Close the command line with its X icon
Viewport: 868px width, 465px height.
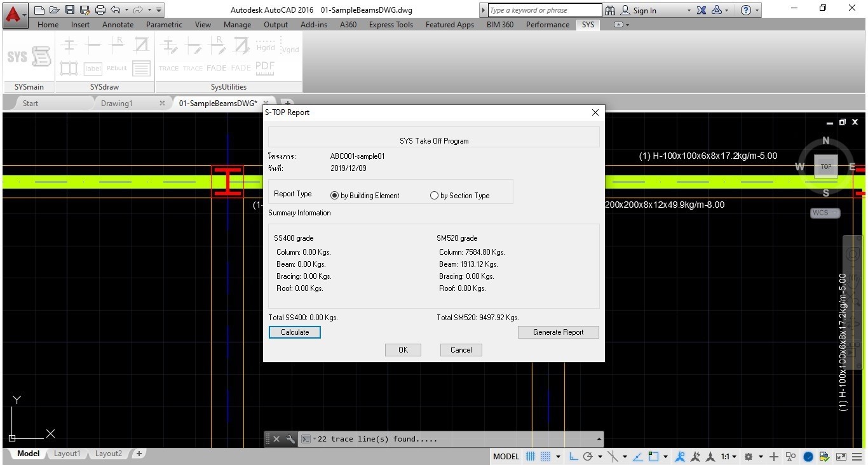(x=276, y=439)
